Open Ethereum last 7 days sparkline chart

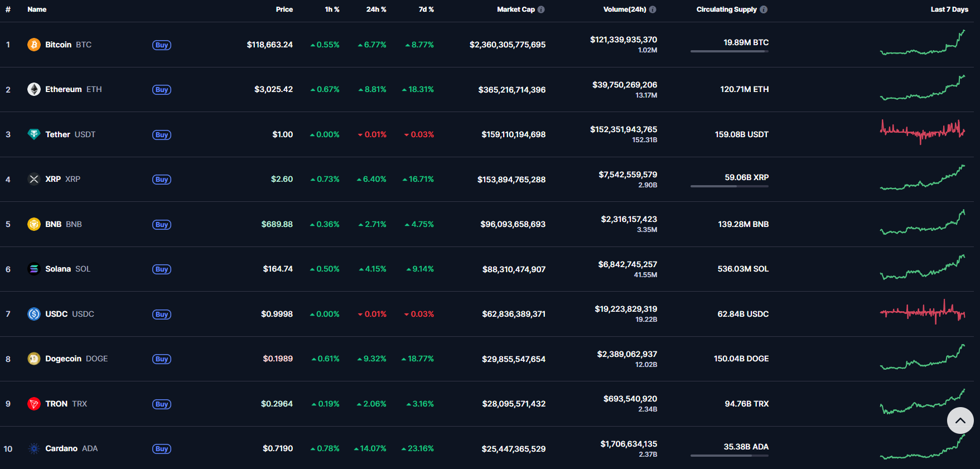coord(923,88)
